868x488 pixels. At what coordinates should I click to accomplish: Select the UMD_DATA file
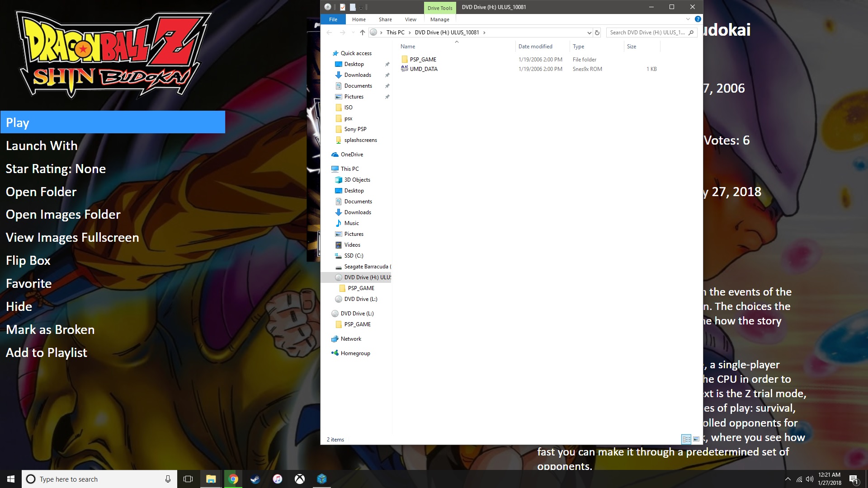[x=424, y=69]
